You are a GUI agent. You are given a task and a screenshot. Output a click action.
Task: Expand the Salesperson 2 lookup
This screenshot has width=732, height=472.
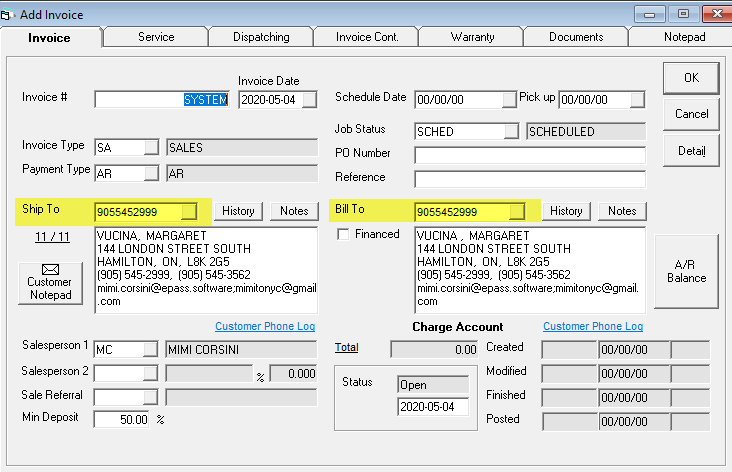(x=150, y=373)
